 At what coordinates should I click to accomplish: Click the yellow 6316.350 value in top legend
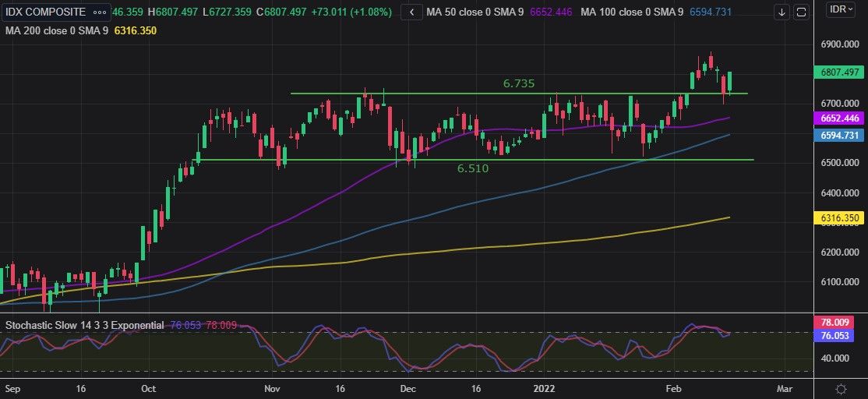135,31
